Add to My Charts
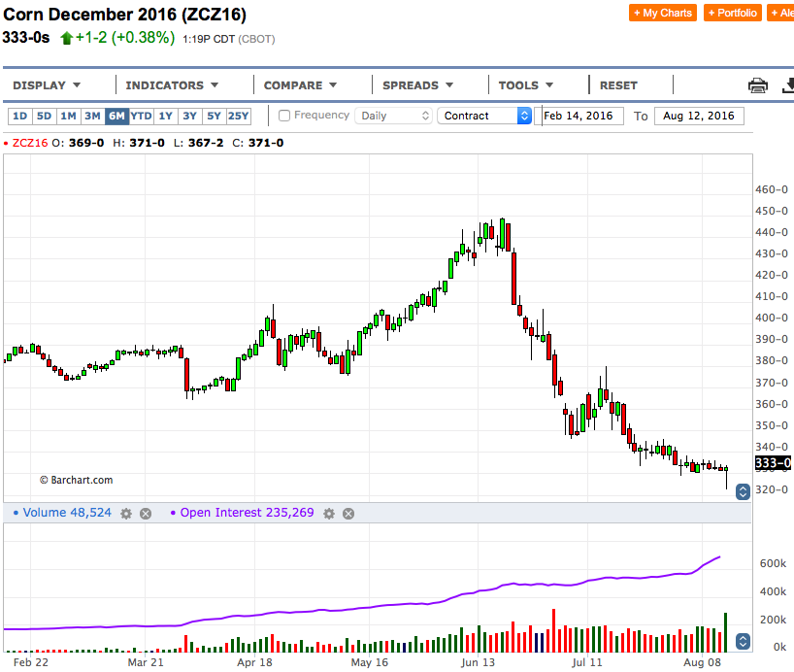 663,13
